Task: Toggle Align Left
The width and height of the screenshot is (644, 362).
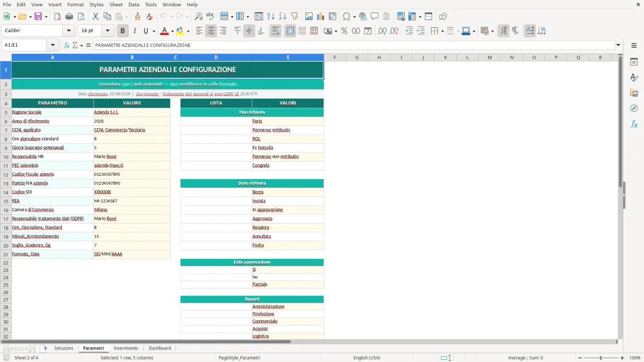Action: (x=200, y=31)
